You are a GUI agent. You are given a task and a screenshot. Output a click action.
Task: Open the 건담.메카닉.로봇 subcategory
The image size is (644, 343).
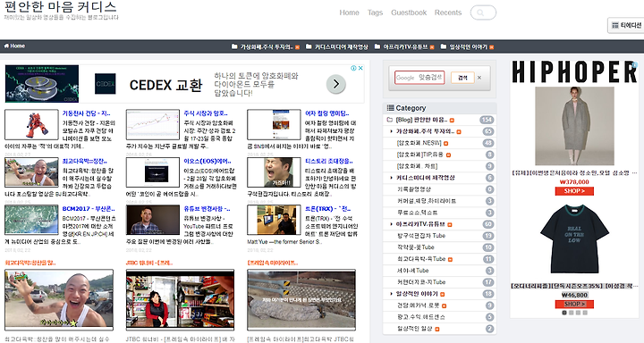418,305
